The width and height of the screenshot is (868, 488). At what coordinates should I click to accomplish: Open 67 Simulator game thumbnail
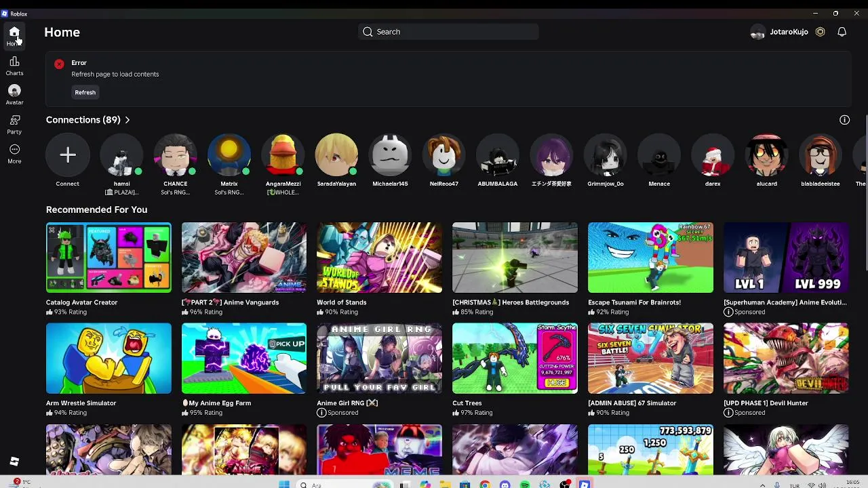click(650, 359)
